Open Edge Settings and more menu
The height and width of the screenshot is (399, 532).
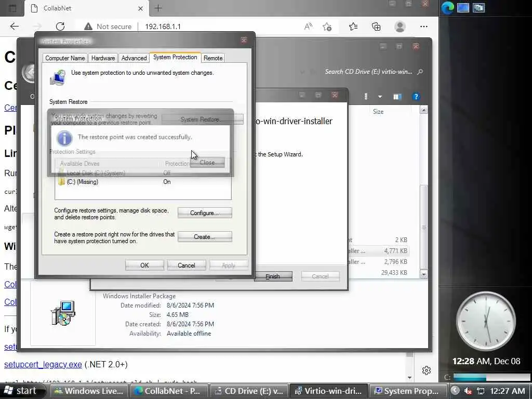point(424,26)
